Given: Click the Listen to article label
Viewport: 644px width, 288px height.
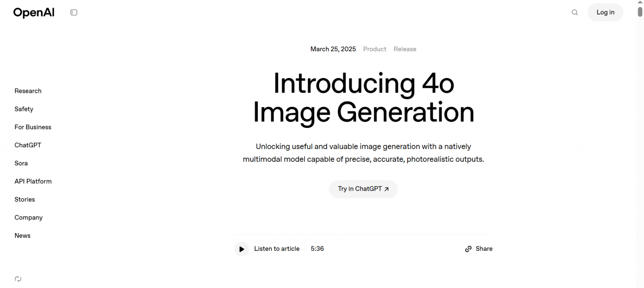Looking at the screenshot, I should 277,249.
